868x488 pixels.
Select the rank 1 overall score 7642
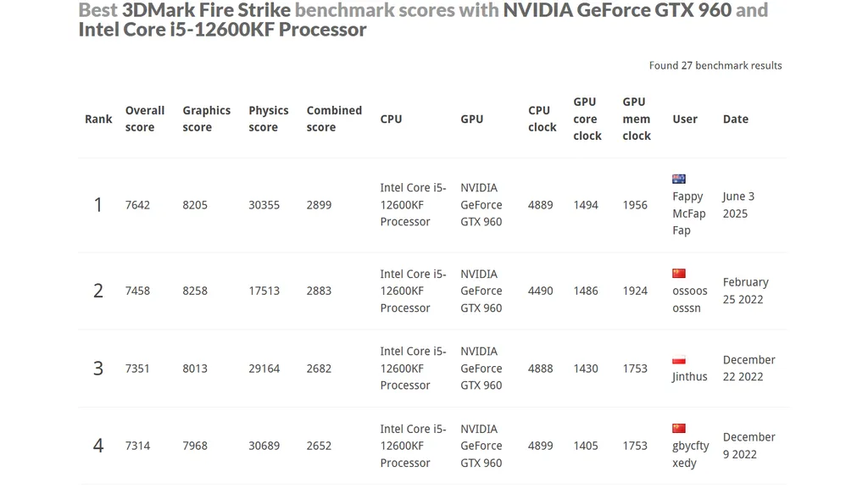point(137,205)
